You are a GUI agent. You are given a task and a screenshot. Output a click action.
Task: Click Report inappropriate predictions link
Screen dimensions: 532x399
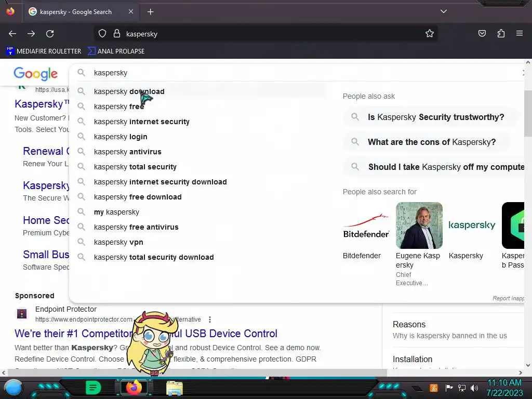point(508,298)
